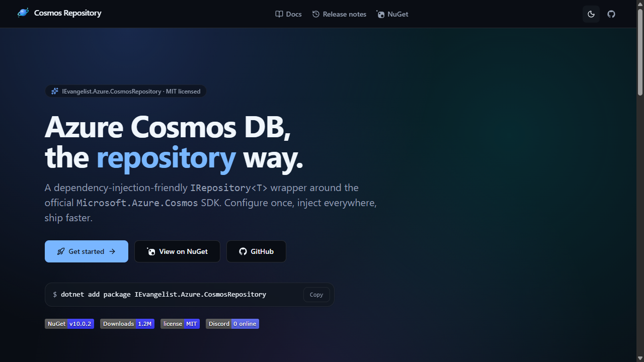Open the Downloads 1.2M badge
644x362 pixels.
127,324
